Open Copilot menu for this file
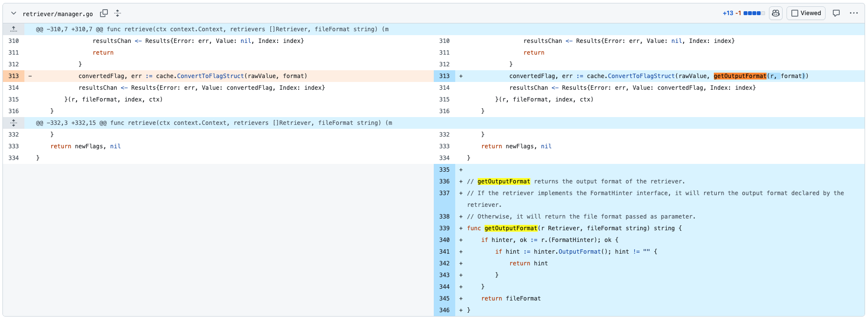 (776, 13)
